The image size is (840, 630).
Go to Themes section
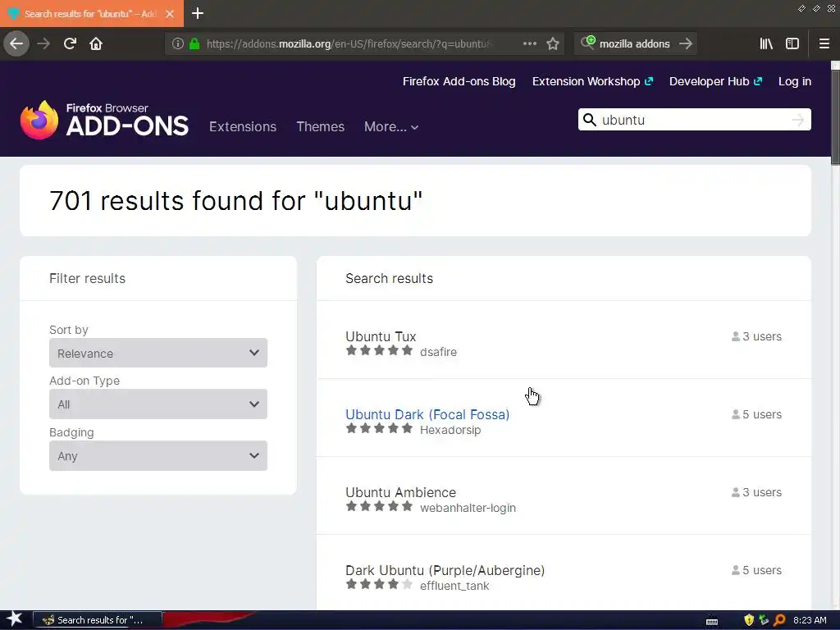click(321, 126)
